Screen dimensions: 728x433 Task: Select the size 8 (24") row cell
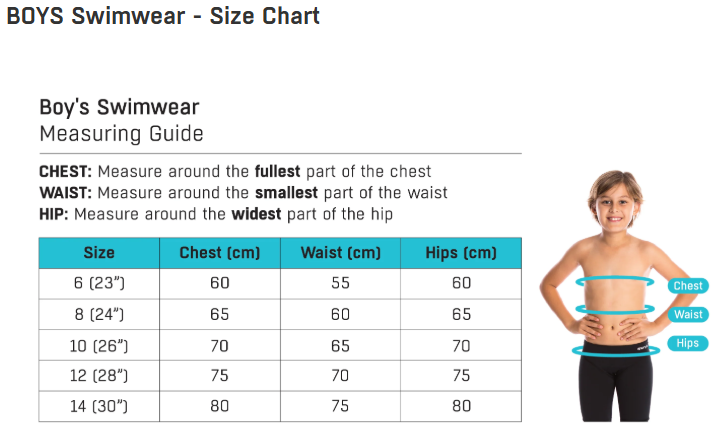coord(99,314)
